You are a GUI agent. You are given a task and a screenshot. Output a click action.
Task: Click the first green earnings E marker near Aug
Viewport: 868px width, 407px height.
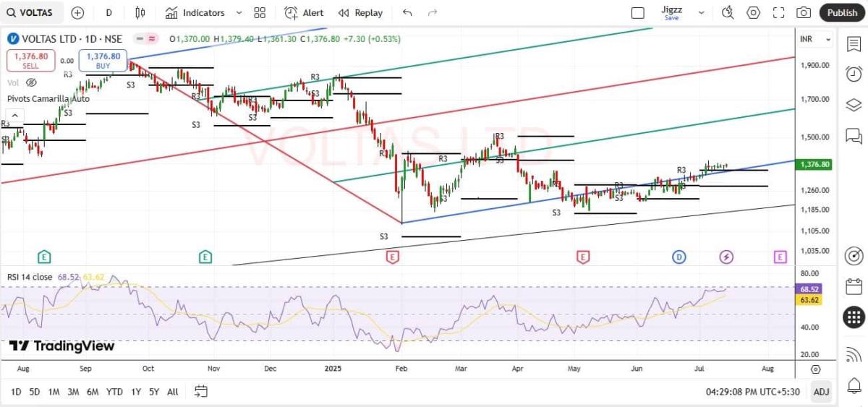point(44,257)
